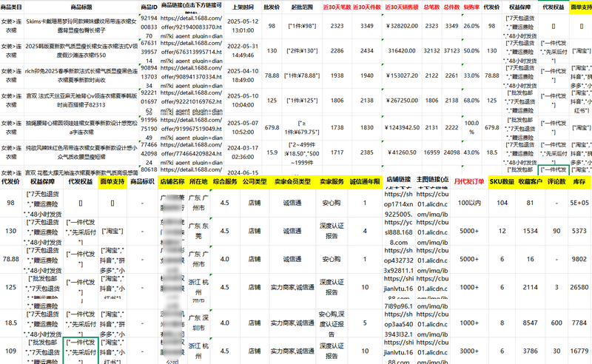Select the 商品标识 column header
Screen dimensions: 592x364
[x=142, y=181]
